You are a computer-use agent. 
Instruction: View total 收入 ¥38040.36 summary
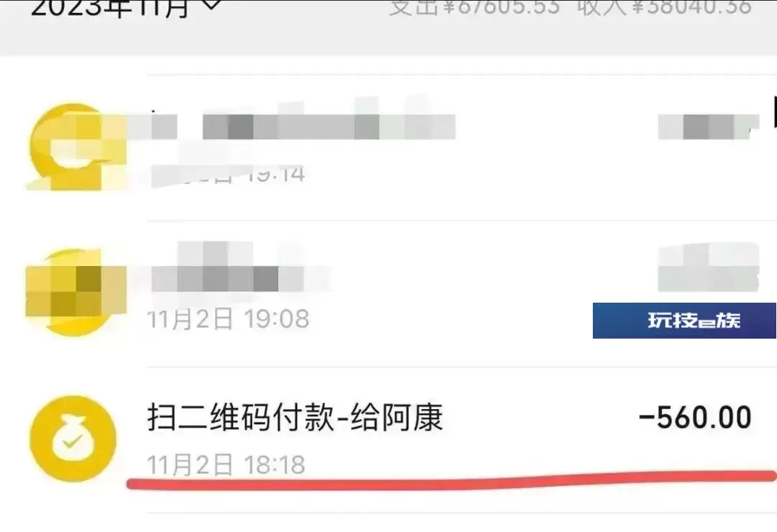(665, 7)
